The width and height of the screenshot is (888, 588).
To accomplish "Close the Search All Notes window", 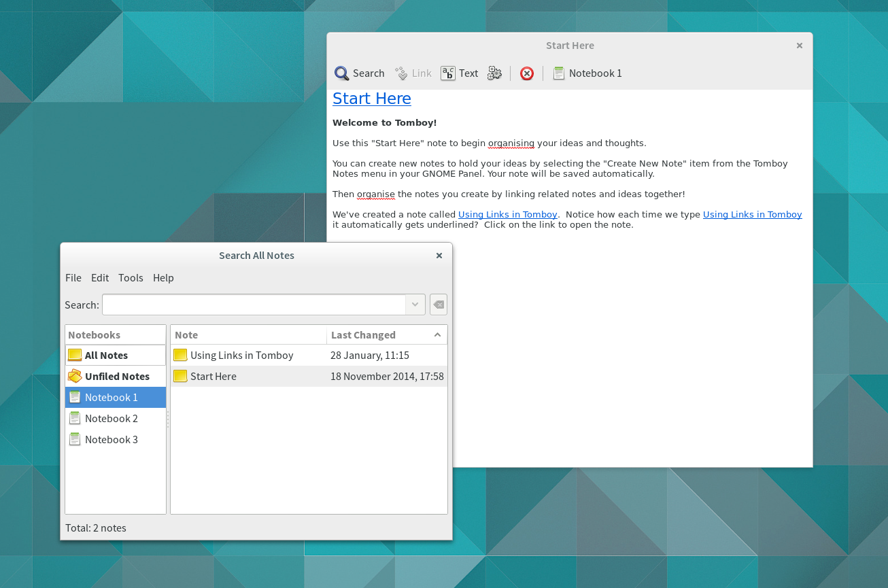I will tap(439, 256).
